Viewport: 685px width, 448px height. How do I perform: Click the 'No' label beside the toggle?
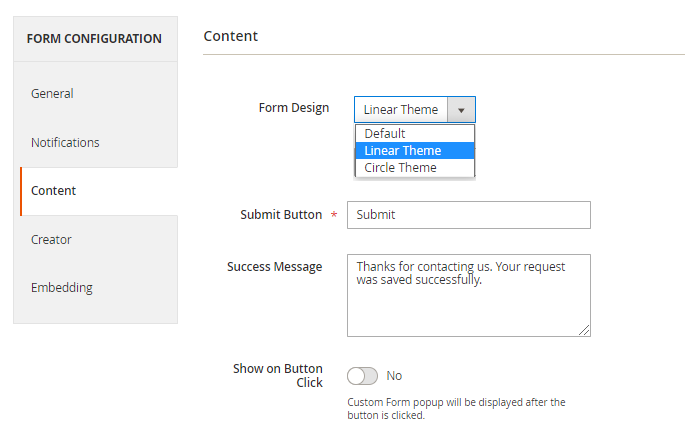pyautogui.click(x=394, y=376)
